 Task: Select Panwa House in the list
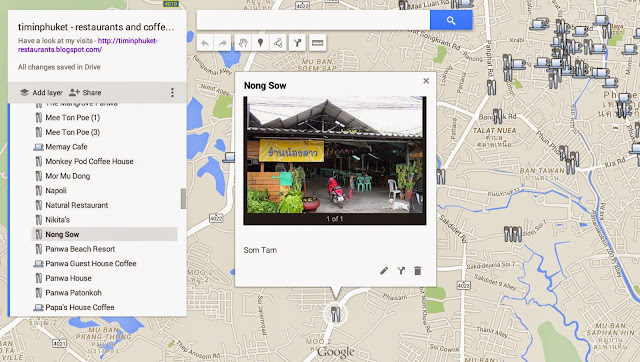point(104,278)
